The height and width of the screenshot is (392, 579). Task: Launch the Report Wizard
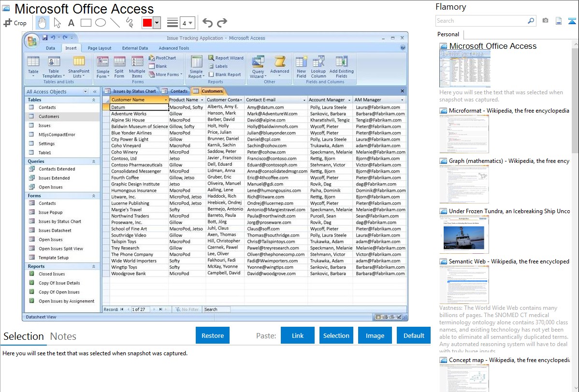(226, 58)
